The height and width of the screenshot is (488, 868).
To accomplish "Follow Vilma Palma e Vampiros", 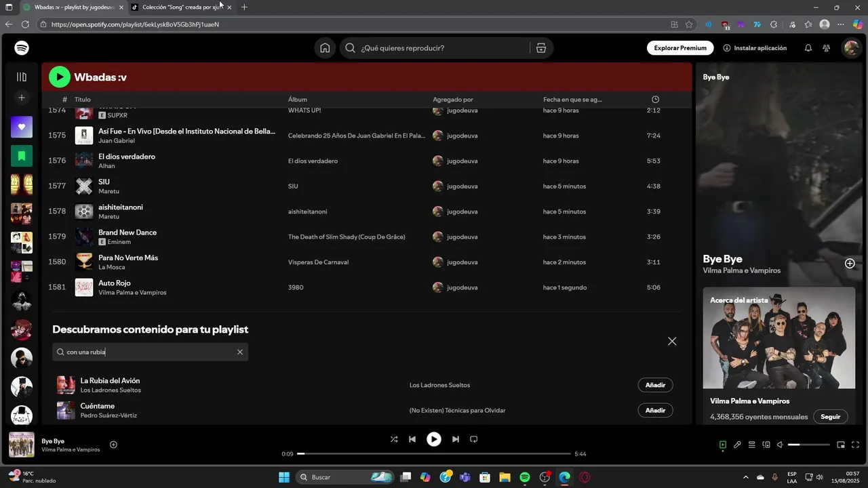I will (x=831, y=417).
